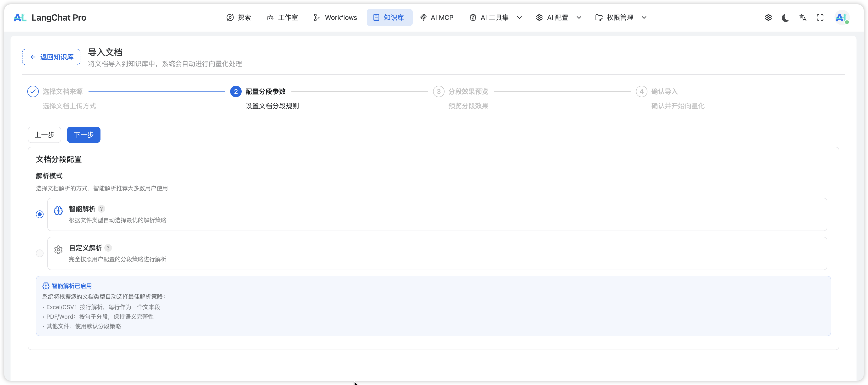Expand the AI 配置 dropdown menu
This screenshot has height=385, width=868.
[x=558, y=17]
